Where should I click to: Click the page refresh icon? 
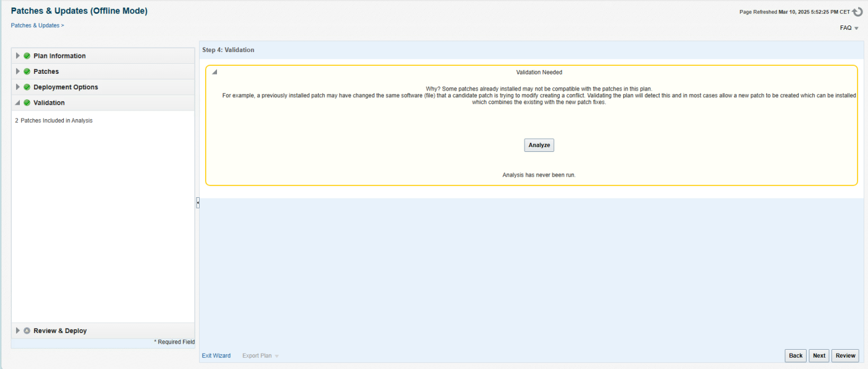point(857,12)
